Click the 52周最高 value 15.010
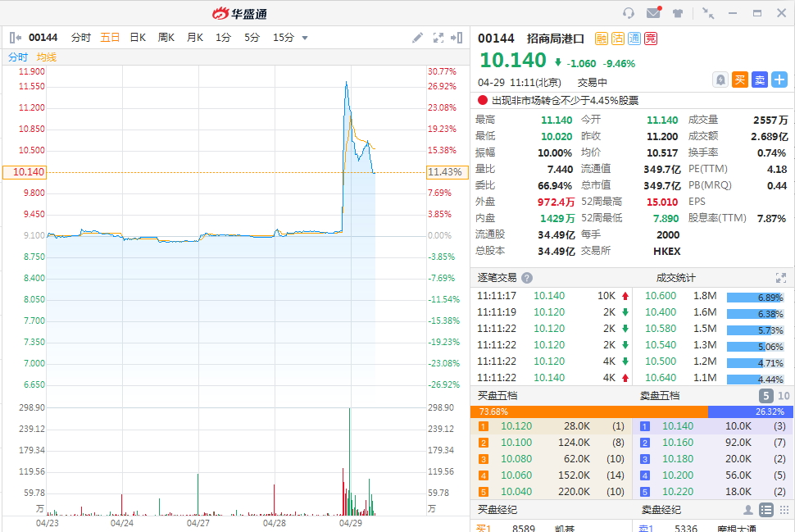Image resolution: width=795 pixels, height=532 pixels. [662, 202]
